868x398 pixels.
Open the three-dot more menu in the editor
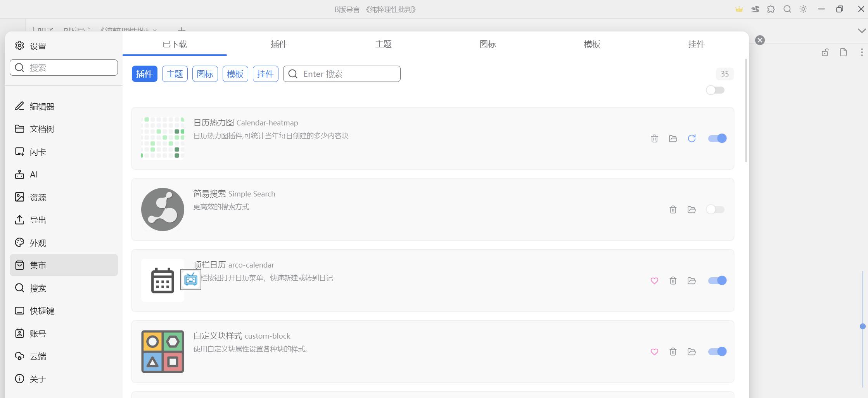tap(862, 52)
